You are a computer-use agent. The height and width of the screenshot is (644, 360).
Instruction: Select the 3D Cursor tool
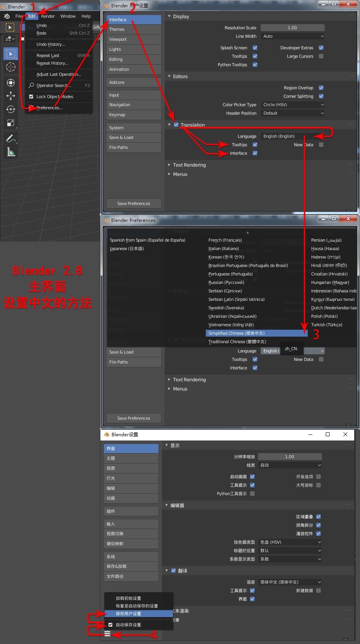pyautogui.click(x=11, y=67)
